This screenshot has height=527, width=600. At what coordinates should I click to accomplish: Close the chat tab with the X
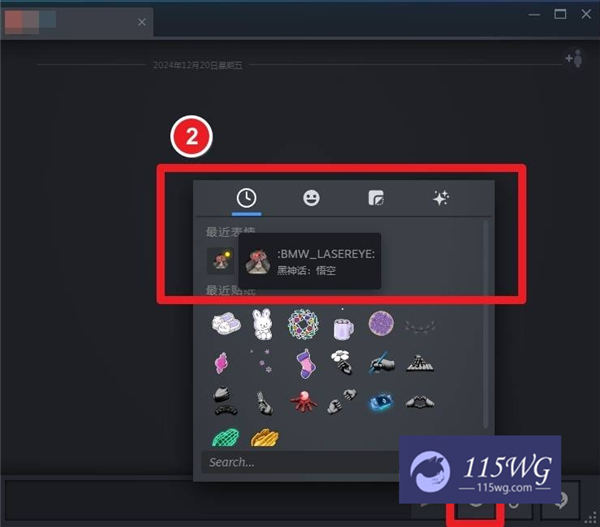(142, 21)
